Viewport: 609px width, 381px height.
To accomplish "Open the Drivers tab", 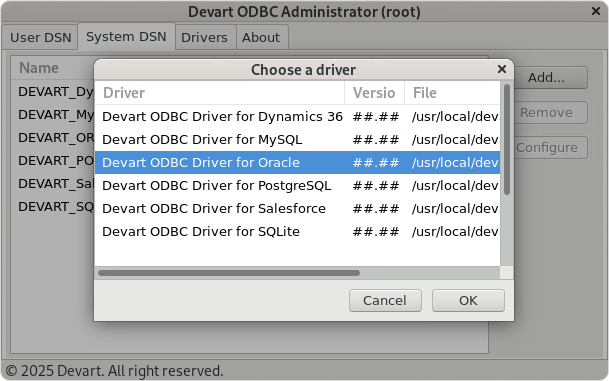I will 204,38.
